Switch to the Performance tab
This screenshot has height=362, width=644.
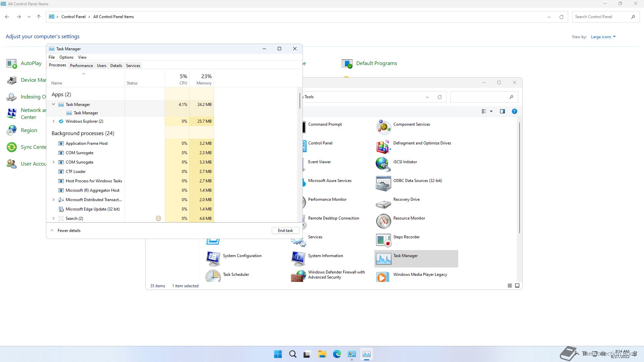81,66
